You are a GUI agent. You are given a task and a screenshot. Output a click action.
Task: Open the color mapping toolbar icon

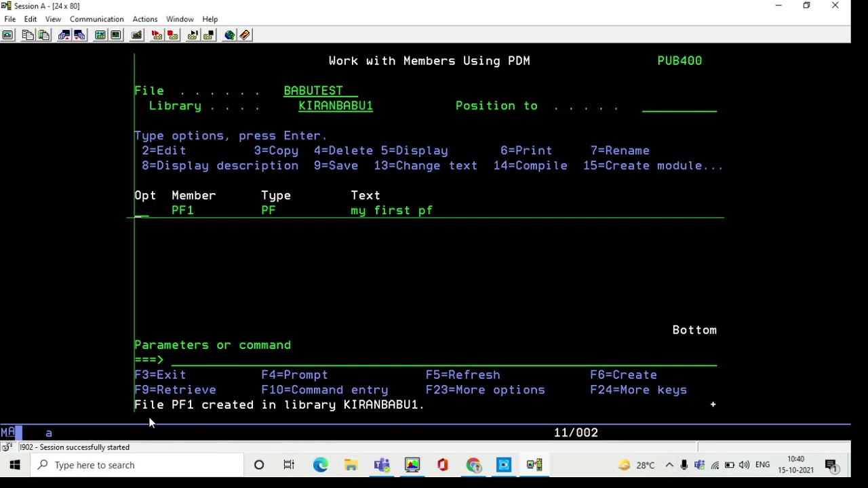pyautogui.click(x=115, y=35)
